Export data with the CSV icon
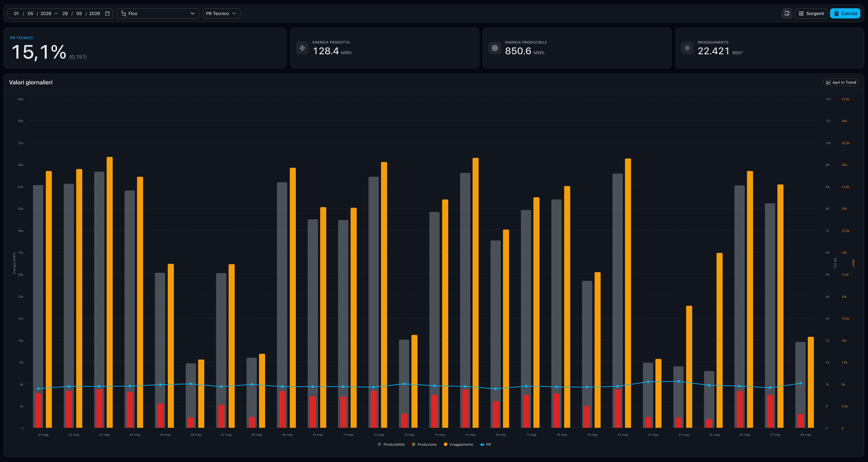 (x=787, y=13)
